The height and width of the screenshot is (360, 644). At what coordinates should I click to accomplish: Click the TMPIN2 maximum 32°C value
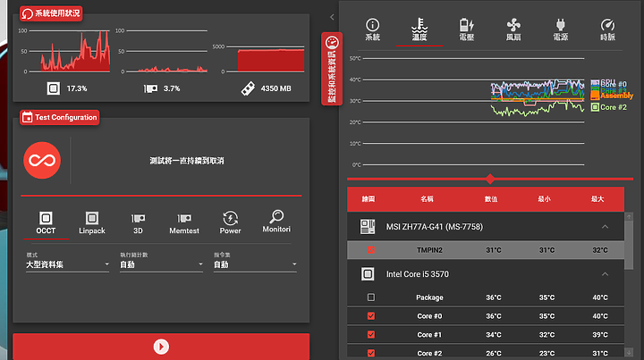pyautogui.click(x=600, y=250)
